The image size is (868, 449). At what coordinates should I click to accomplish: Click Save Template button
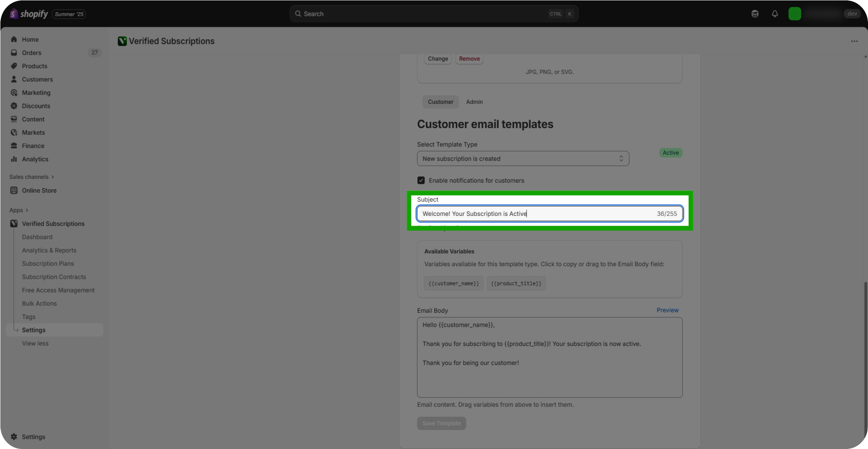click(x=441, y=423)
